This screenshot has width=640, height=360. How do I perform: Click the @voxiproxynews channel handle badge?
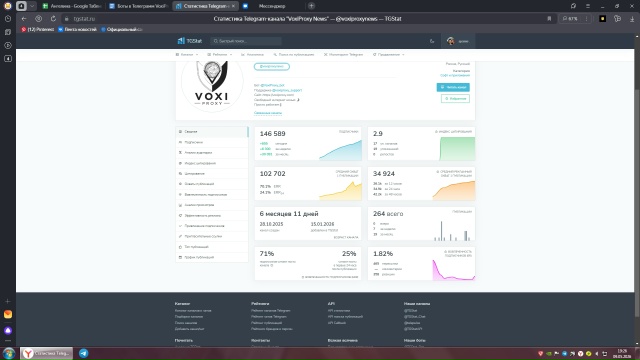[272, 67]
